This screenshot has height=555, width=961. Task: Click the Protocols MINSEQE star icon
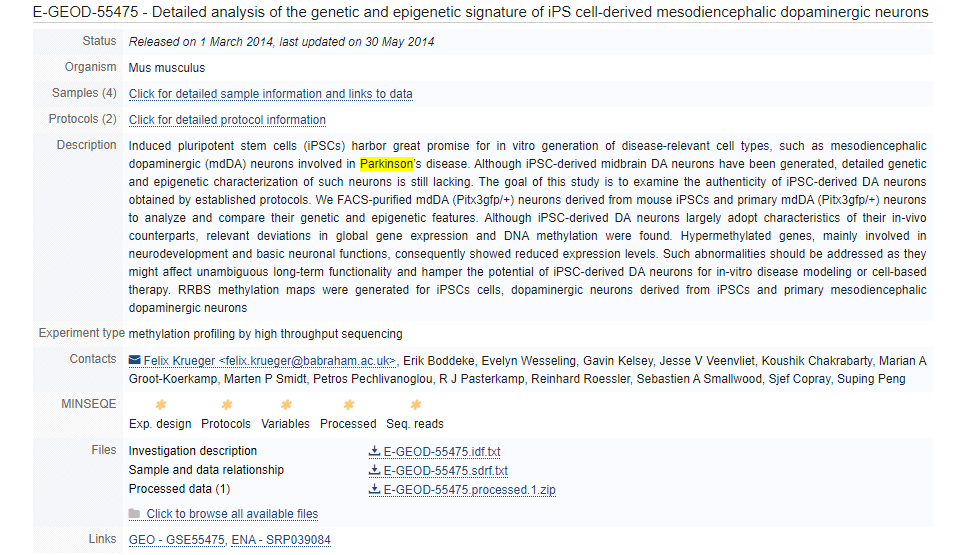coord(227,405)
